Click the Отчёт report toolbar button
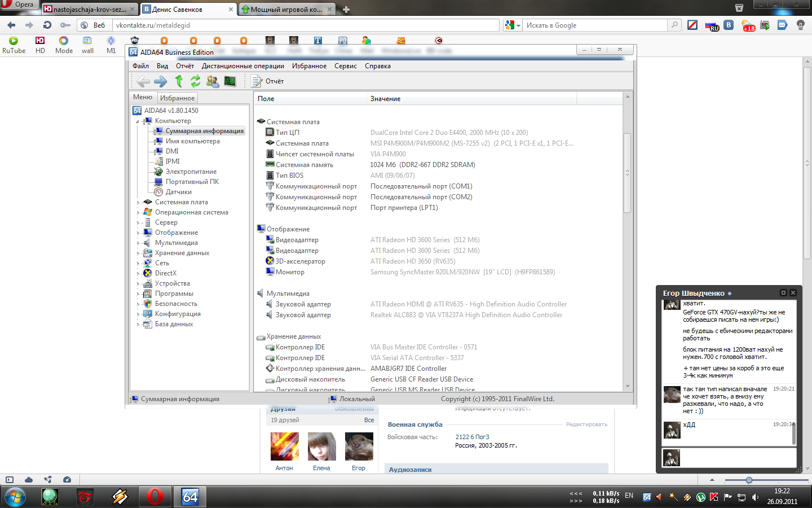This screenshot has height=508, width=812. [x=268, y=81]
